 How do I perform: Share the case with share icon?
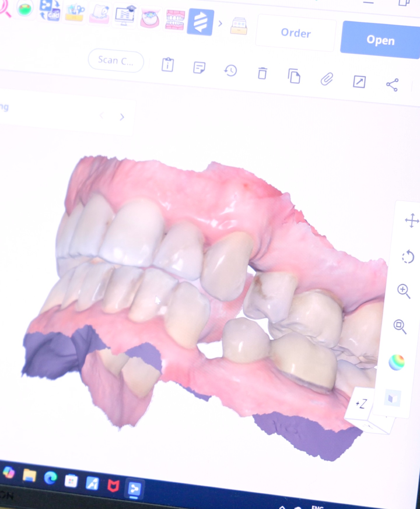pos(392,85)
